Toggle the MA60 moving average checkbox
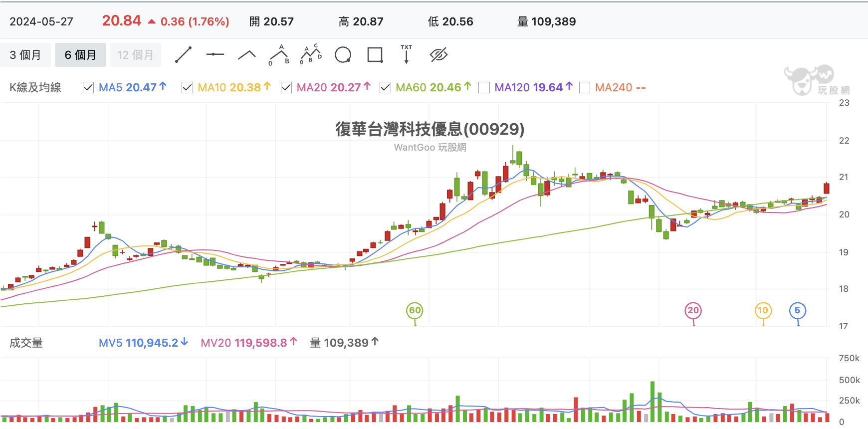This screenshot has width=868, height=429. [385, 88]
